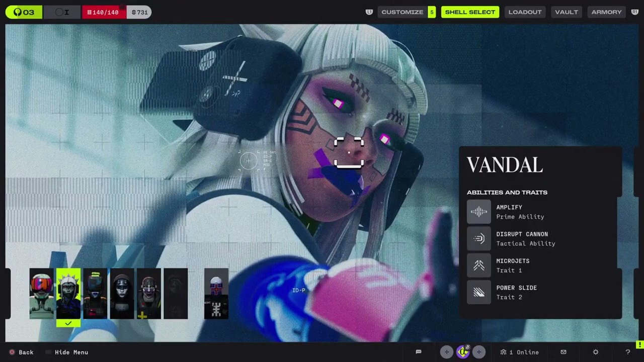Screen dimensions: 644x362
Task: Click the Back button
Action: pos(21,352)
